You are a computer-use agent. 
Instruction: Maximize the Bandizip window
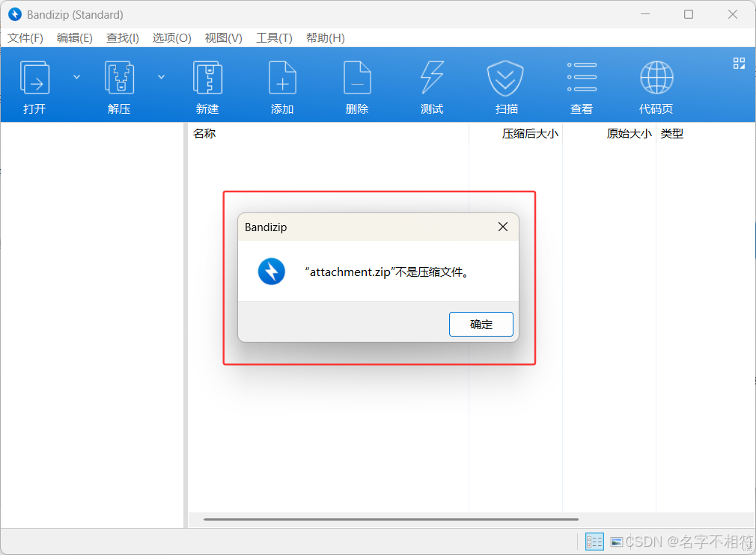pyautogui.click(x=689, y=14)
